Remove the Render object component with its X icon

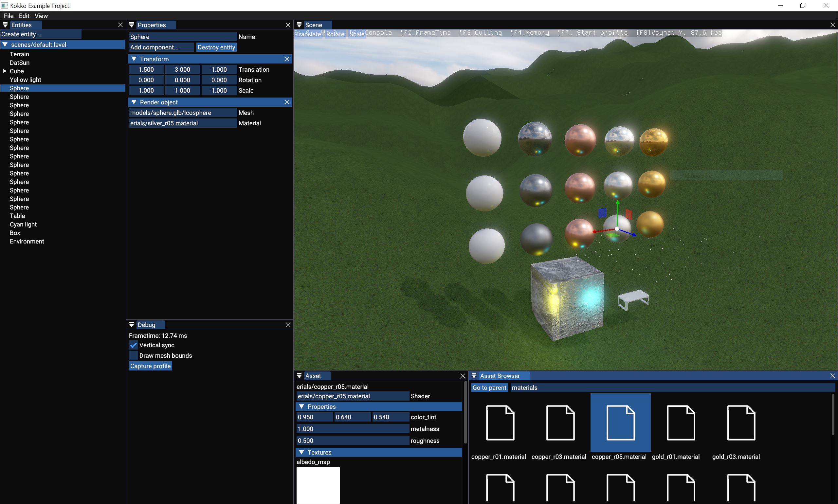pyautogui.click(x=287, y=102)
